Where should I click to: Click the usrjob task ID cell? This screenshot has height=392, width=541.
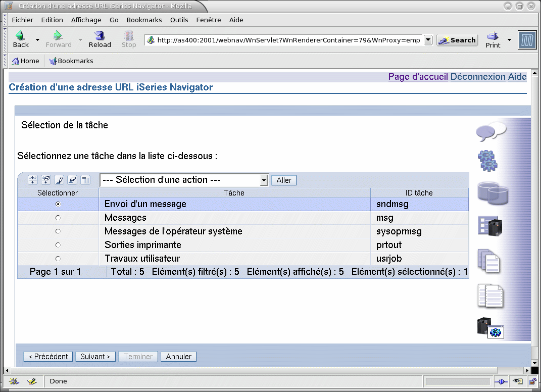[420, 259]
